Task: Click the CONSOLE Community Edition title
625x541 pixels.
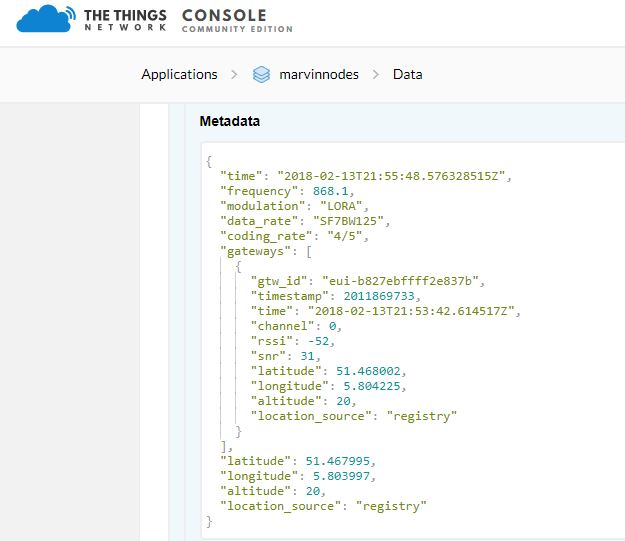Action: click(x=237, y=20)
